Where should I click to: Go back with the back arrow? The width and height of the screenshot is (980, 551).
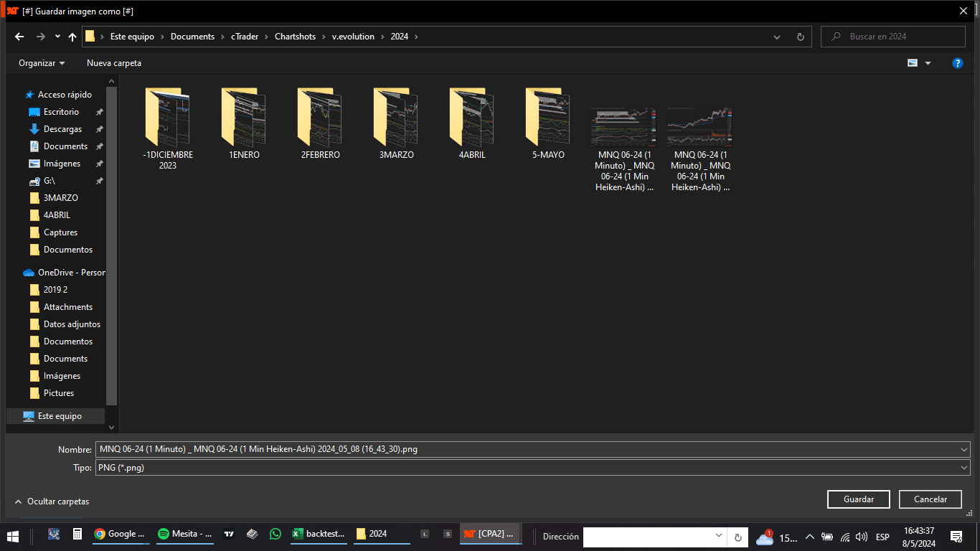point(19,37)
